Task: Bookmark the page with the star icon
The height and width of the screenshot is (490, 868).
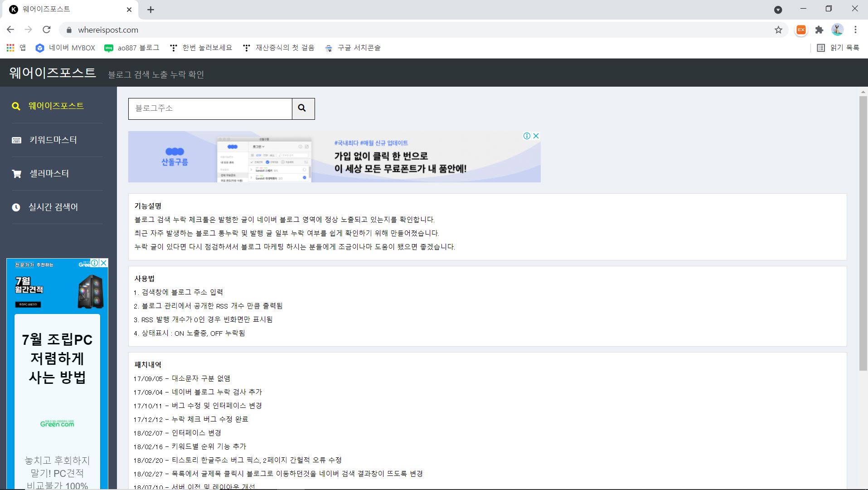Action: coord(778,30)
